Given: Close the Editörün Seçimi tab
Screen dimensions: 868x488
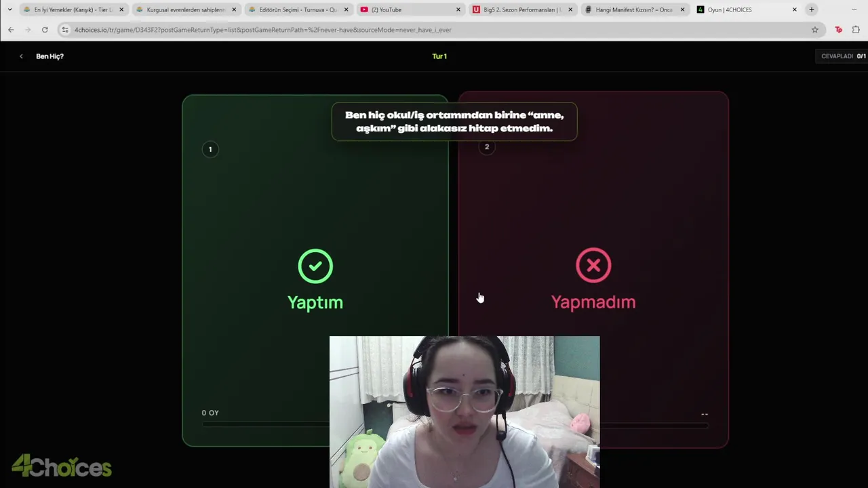Looking at the screenshot, I should point(346,9).
